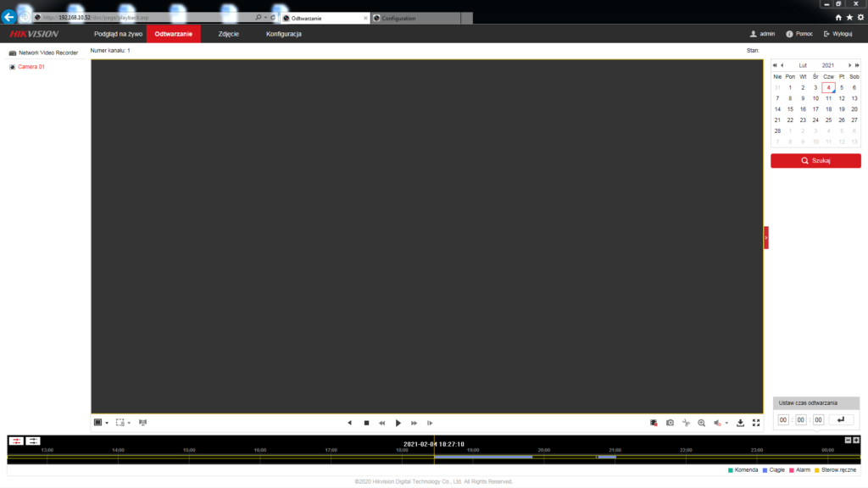This screenshot has height=488, width=868.
Task: Select Camera 01 in device list
Action: click(x=31, y=66)
